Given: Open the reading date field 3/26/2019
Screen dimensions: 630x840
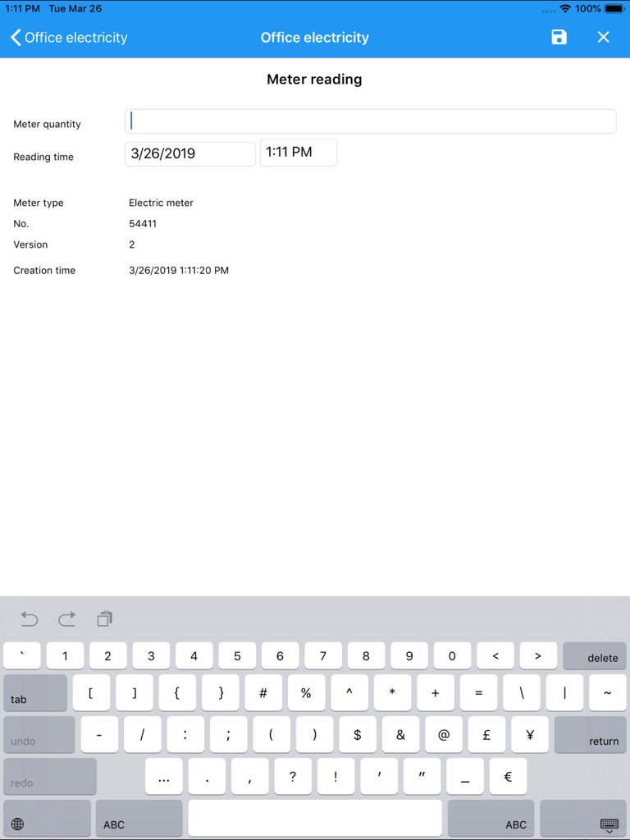Looking at the screenshot, I should 190,153.
